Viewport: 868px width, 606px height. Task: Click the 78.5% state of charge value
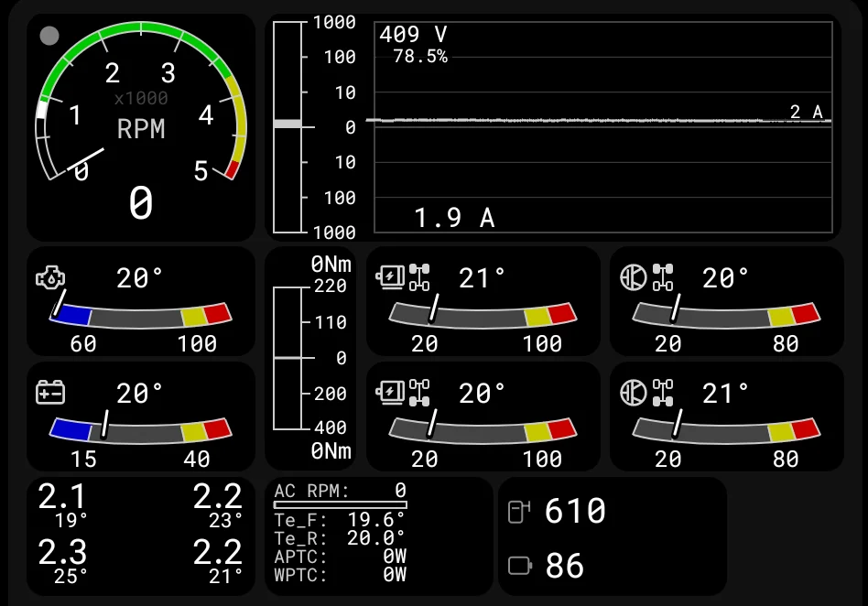(420, 57)
